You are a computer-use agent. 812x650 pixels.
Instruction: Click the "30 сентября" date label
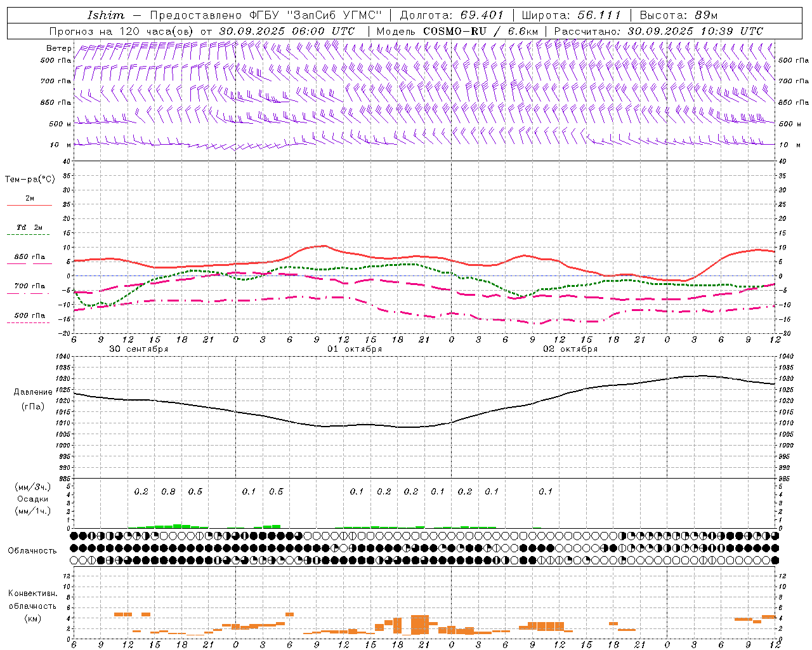139,349
